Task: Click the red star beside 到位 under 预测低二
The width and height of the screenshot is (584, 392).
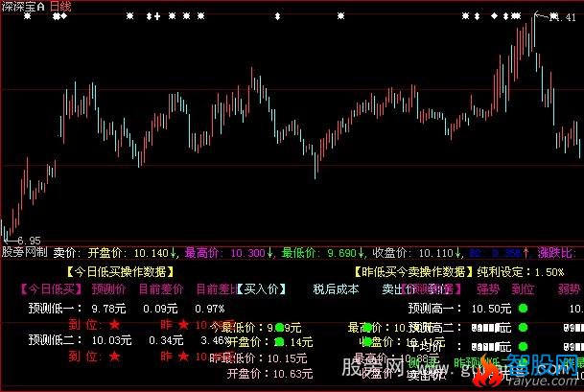Action: tap(115, 357)
